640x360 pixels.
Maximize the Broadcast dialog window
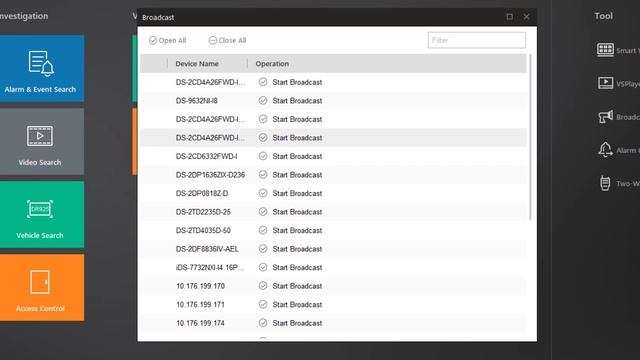(x=509, y=17)
